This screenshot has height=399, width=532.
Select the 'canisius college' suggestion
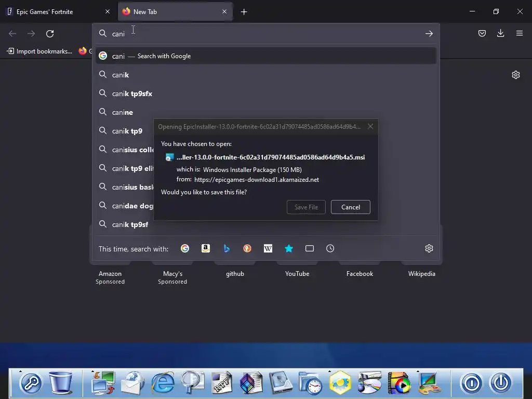point(125,150)
